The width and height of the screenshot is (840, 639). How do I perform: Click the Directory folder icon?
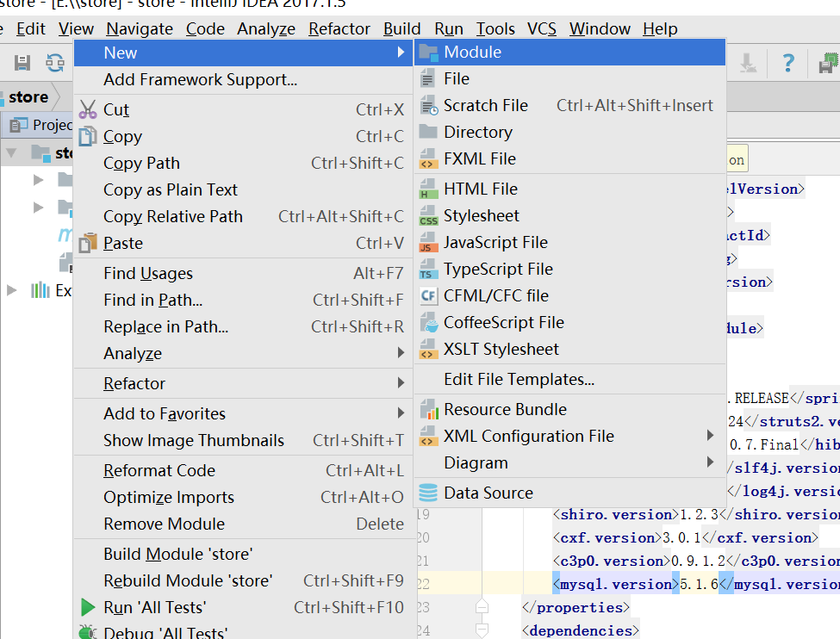click(x=428, y=131)
